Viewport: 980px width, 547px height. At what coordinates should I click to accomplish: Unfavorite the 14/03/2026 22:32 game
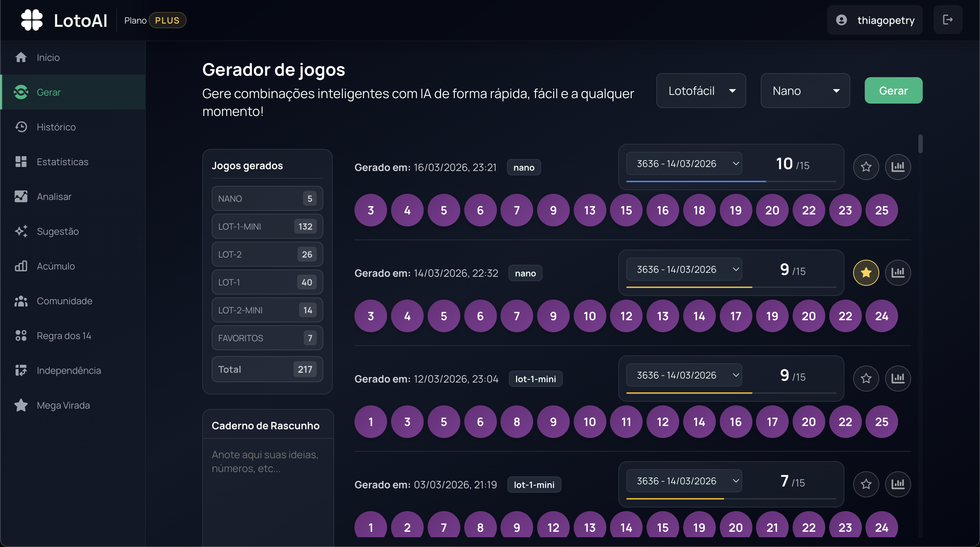866,272
